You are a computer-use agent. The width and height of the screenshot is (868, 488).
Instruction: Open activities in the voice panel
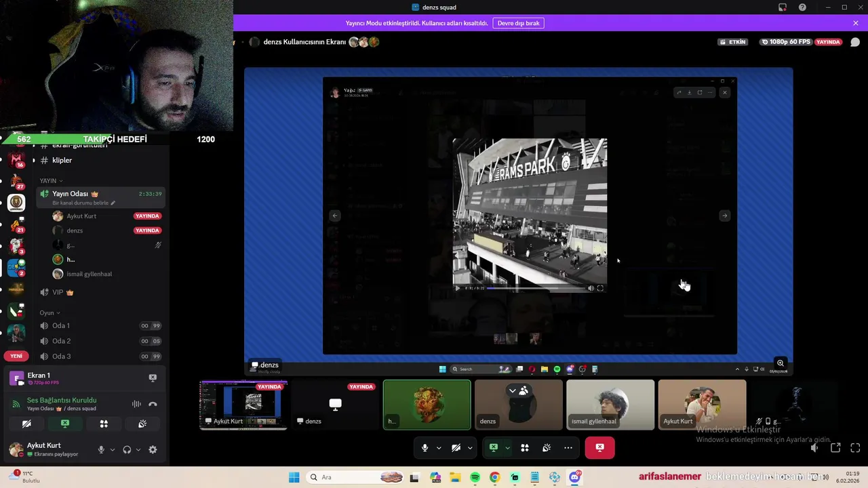104,424
